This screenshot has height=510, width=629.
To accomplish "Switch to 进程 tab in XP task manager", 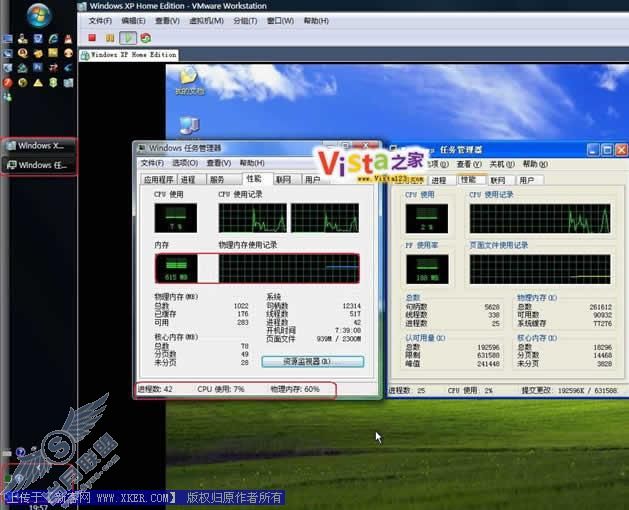I will coord(439,180).
